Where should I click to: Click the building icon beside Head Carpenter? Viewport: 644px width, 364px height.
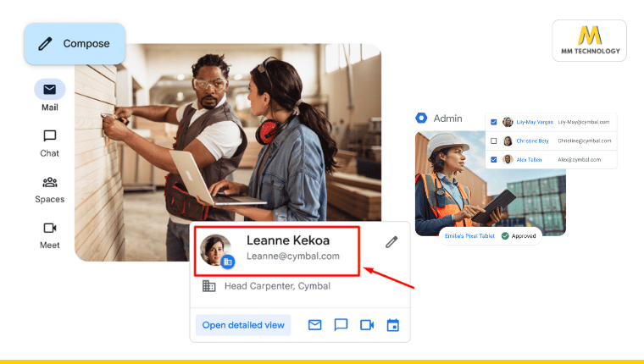click(x=209, y=286)
